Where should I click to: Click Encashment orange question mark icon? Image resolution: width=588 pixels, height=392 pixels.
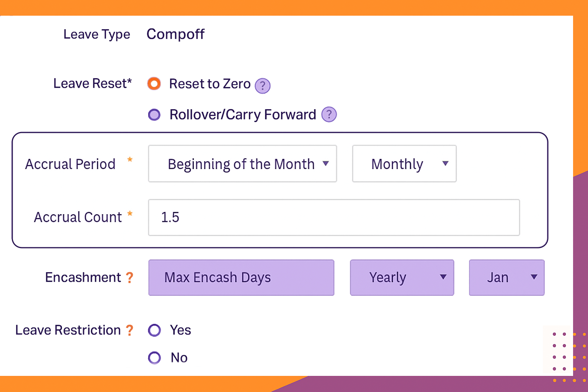pyautogui.click(x=130, y=278)
